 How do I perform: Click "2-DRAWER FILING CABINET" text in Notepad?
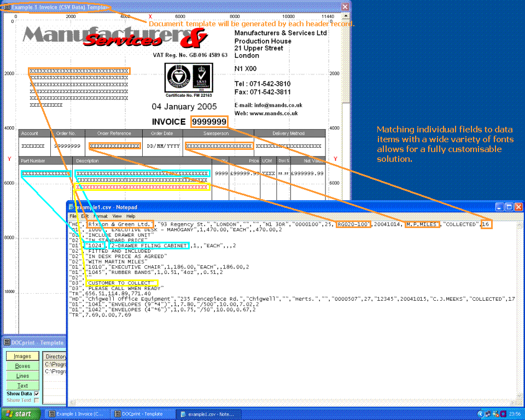[x=149, y=246]
